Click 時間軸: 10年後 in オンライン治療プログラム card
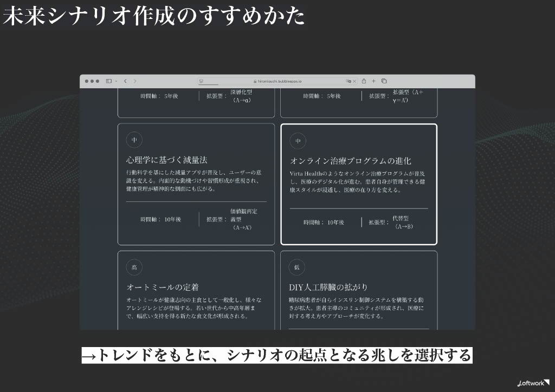The width and height of the screenshot is (555, 392). coord(324,223)
